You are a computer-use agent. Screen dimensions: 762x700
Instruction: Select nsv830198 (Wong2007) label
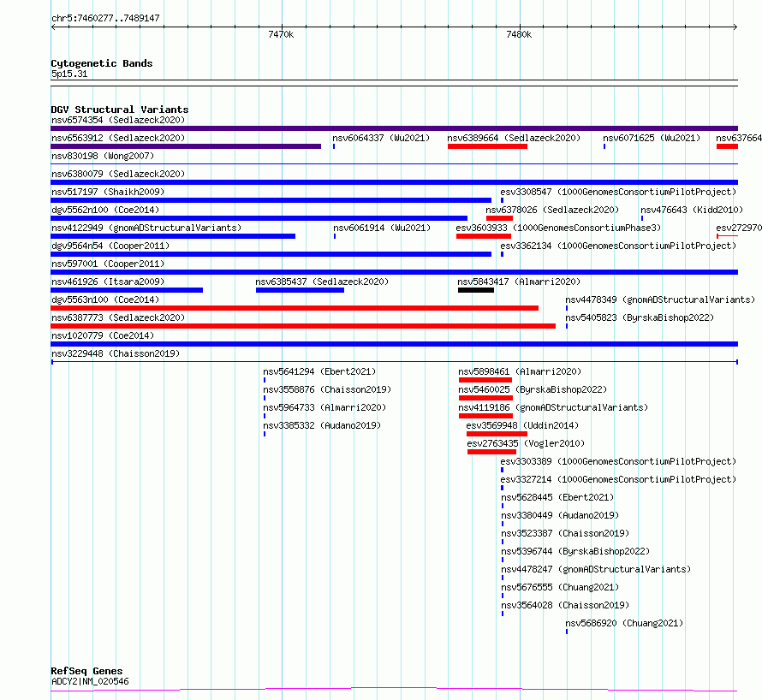tap(103, 156)
